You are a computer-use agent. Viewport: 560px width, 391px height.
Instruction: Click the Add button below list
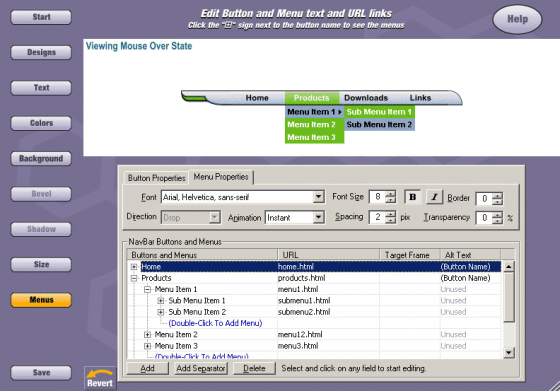click(148, 369)
